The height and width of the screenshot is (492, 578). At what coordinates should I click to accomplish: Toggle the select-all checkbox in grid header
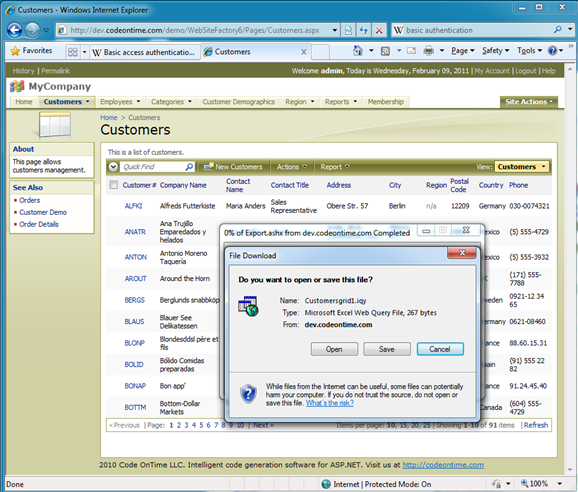pos(114,185)
